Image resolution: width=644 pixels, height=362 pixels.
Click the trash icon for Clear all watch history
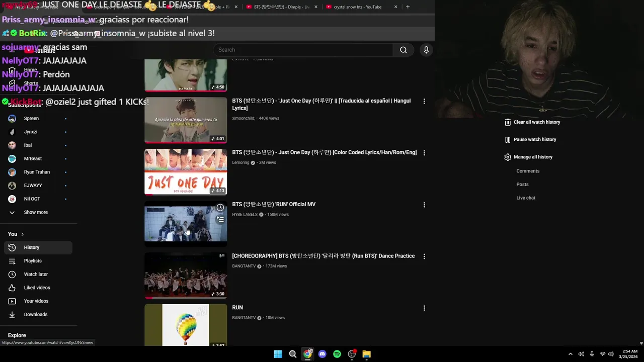pyautogui.click(x=508, y=122)
